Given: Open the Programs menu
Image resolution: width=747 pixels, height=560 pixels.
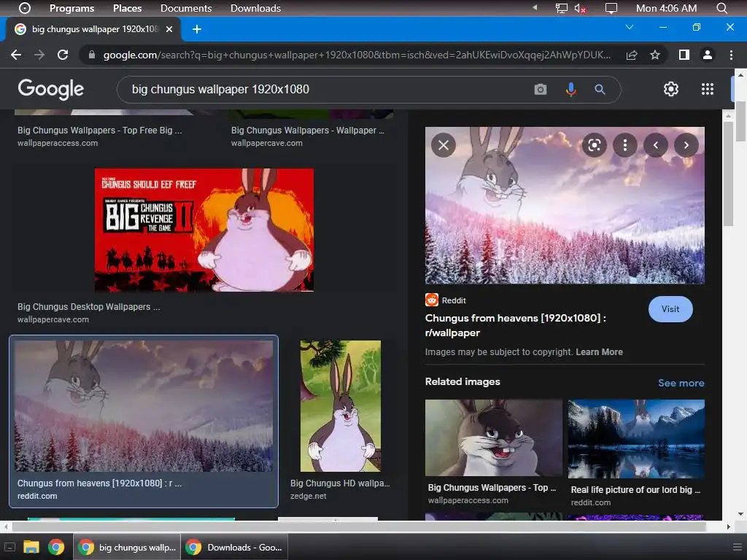Looking at the screenshot, I should click(x=72, y=8).
